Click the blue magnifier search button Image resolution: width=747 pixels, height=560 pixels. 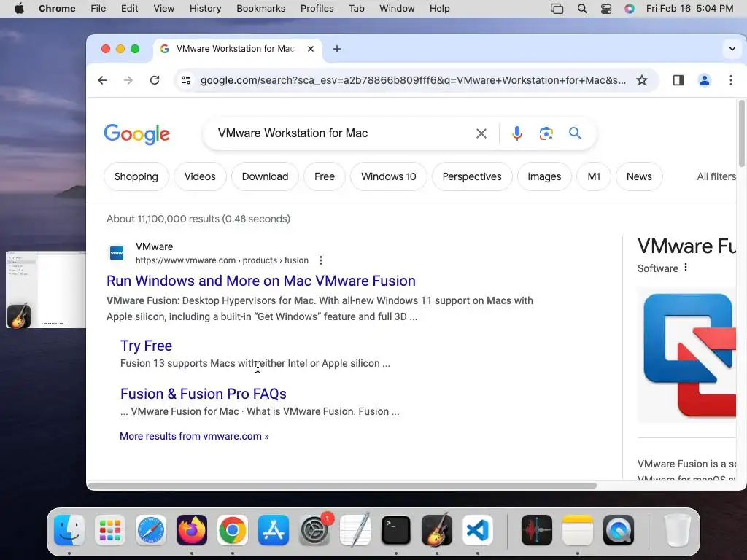click(x=575, y=133)
